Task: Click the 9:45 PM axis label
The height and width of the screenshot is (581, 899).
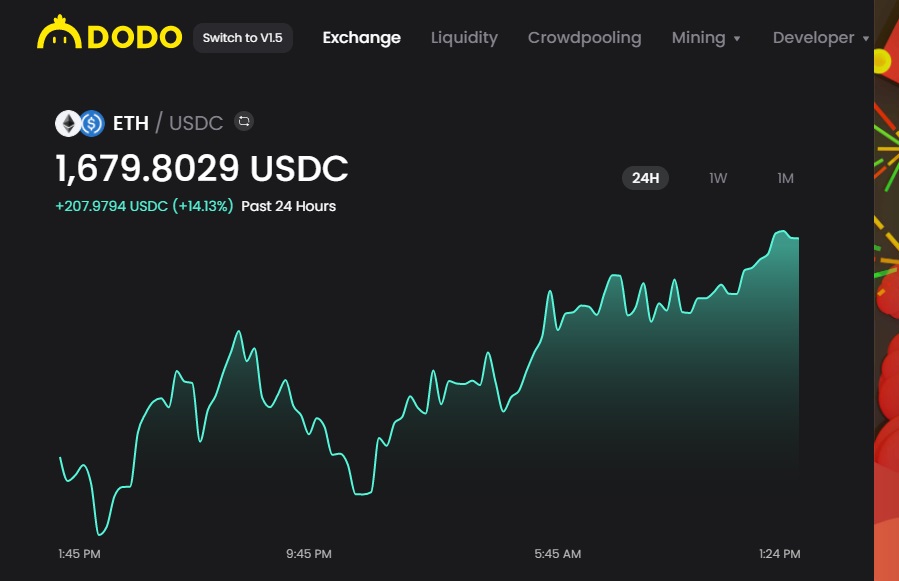Action: pyautogui.click(x=308, y=553)
